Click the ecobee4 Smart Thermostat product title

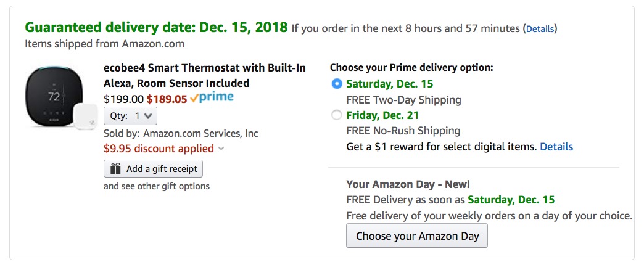coord(205,75)
